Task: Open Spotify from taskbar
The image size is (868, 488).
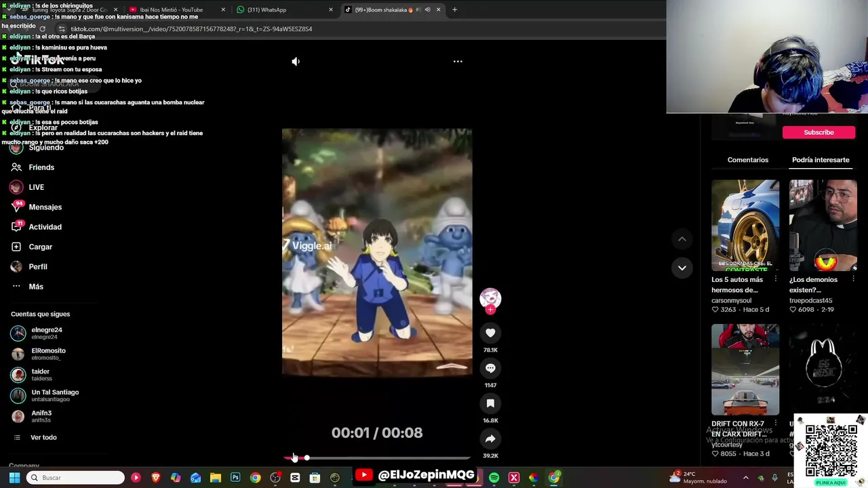Action: click(494, 478)
